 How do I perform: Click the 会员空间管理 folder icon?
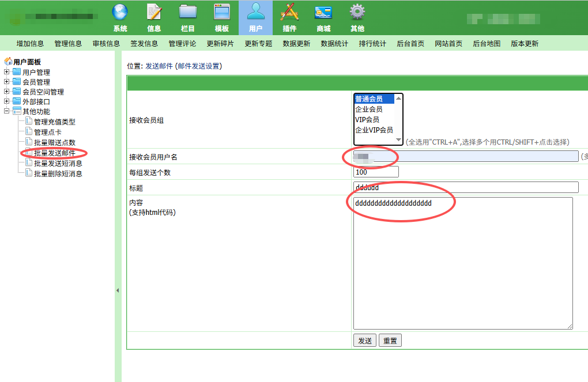click(17, 91)
